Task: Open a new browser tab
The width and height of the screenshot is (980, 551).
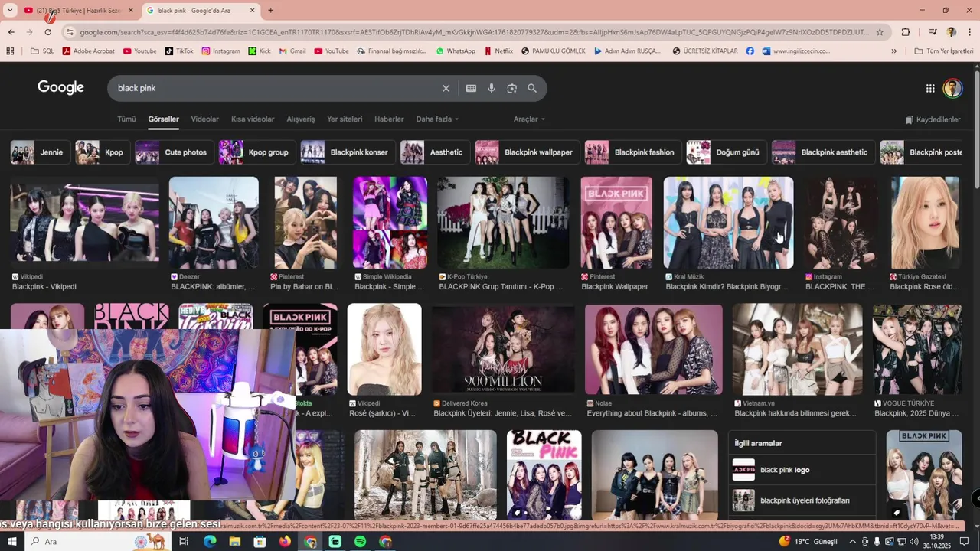Action: pos(270,10)
